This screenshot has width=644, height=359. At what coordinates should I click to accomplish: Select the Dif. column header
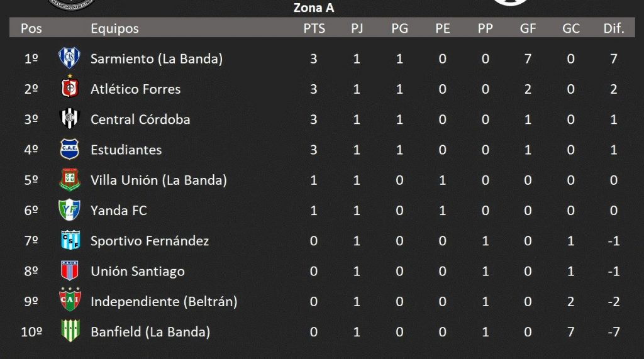click(x=614, y=28)
